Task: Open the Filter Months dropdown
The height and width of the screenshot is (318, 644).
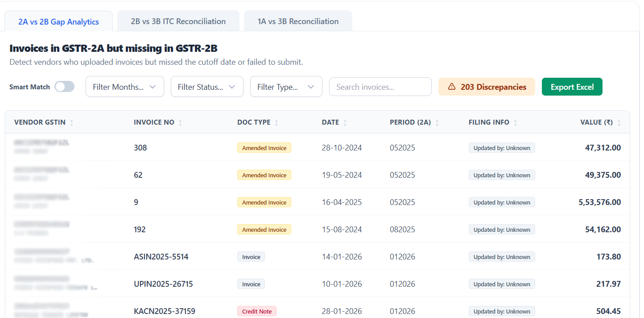Action: pyautogui.click(x=124, y=87)
